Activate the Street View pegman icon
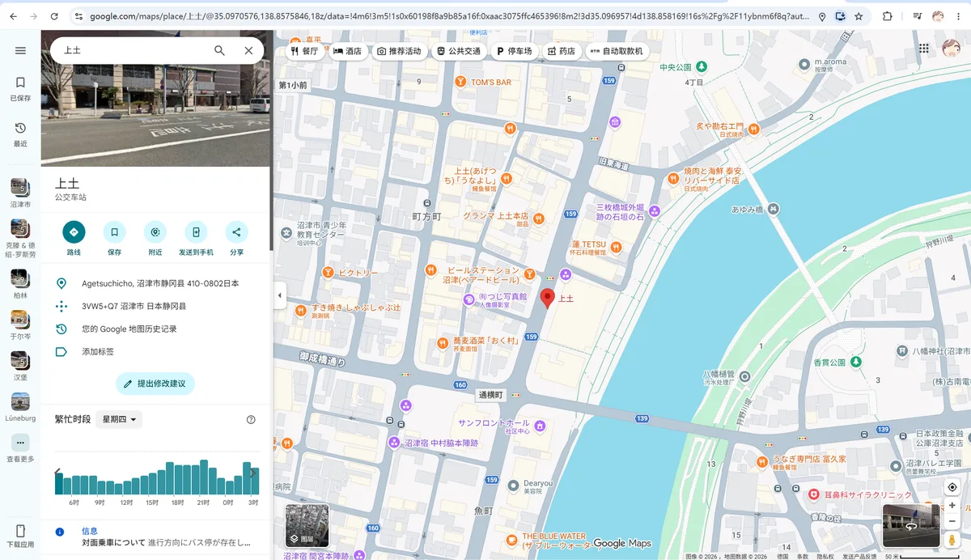Viewport: 971px width, 560px height. [952, 540]
